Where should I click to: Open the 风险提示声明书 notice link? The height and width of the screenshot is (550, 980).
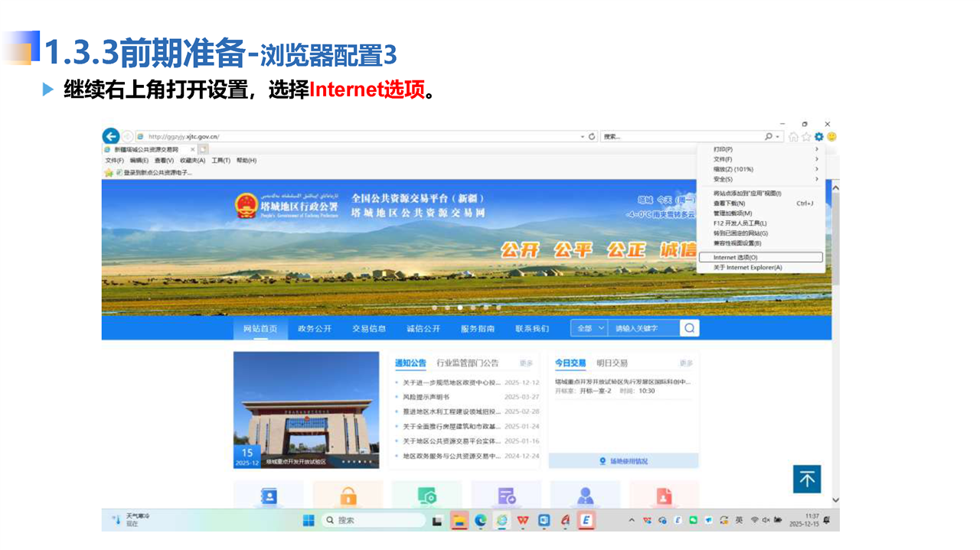tap(426, 397)
